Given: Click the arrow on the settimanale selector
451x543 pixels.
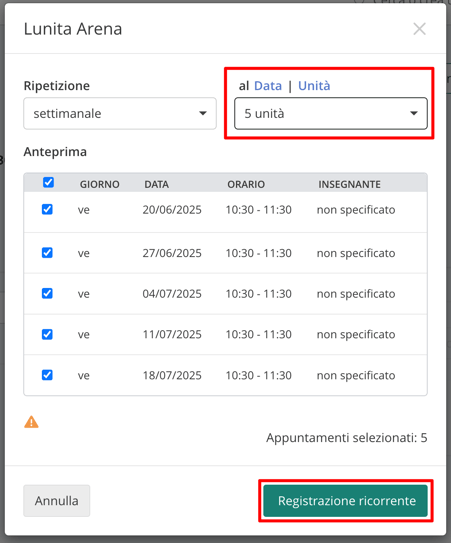Looking at the screenshot, I should coord(203,114).
